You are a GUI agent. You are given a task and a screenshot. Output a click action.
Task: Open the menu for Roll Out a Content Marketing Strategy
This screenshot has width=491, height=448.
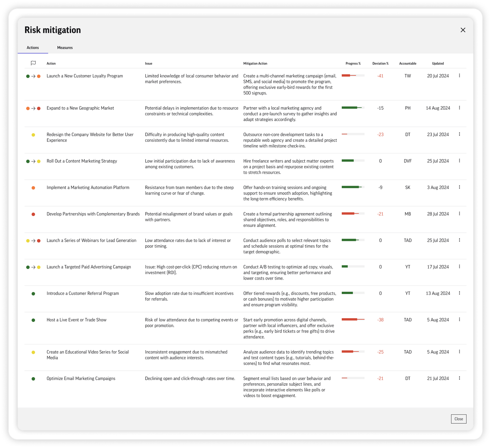tap(459, 161)
